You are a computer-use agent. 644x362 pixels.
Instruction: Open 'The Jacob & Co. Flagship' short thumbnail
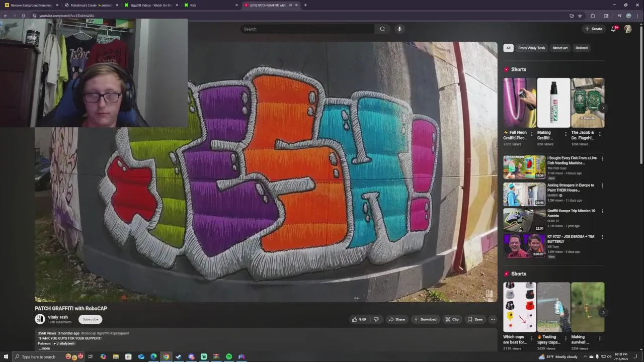pyautogui.click(x=588, y=103)
